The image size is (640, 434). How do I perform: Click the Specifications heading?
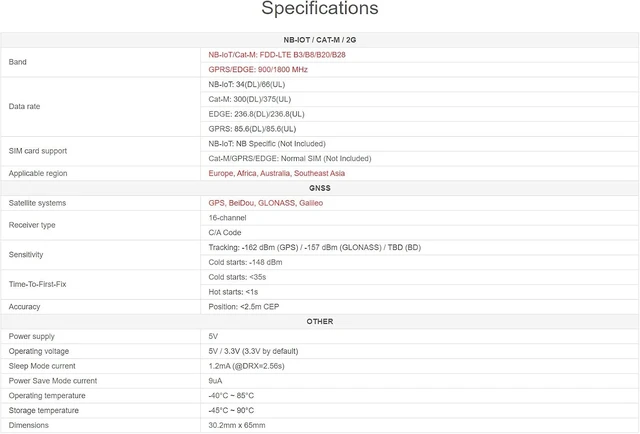[320, 8]
